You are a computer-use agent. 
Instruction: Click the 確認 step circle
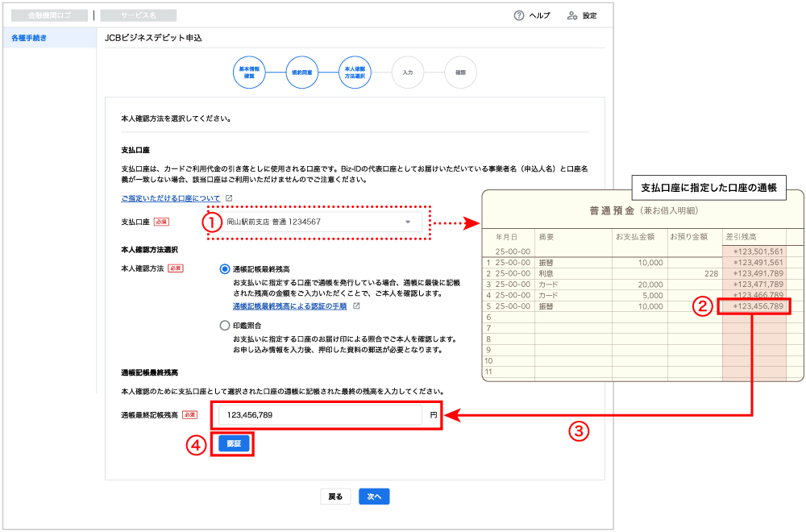[x=460, y=73]
